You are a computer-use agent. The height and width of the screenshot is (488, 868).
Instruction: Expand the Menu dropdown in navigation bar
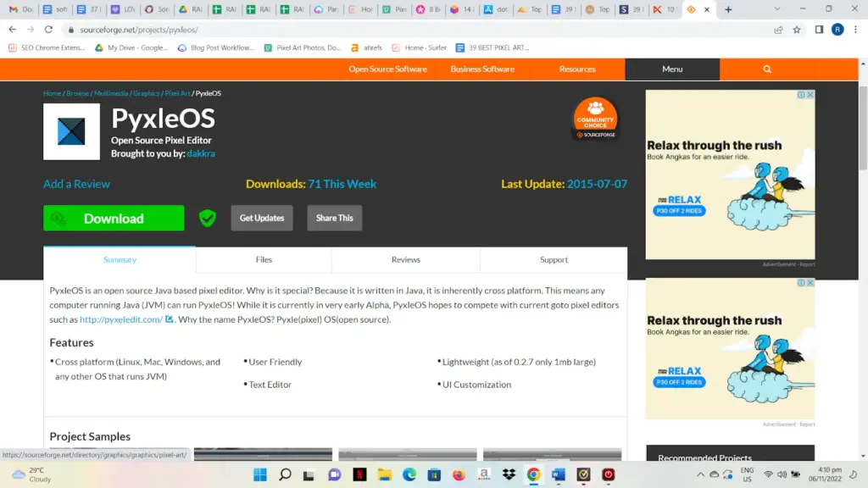[672, 69]
